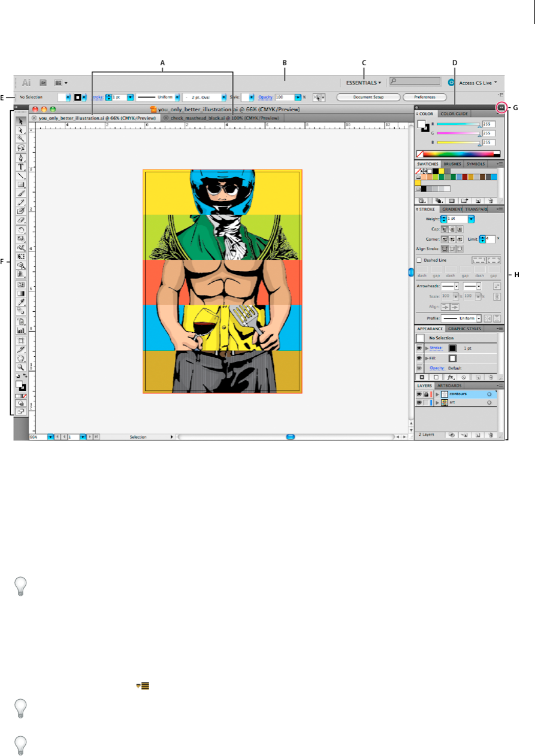Screen dimensions: 535x756
Task: Select the Type tool
Action: pyautogui.click(x=20, y=167)
